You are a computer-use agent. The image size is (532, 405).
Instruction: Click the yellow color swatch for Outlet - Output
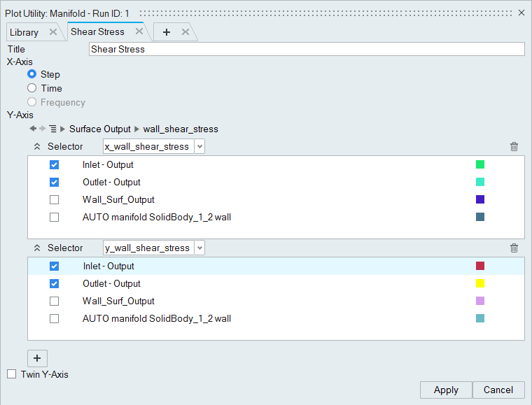(x=480, y=284)
